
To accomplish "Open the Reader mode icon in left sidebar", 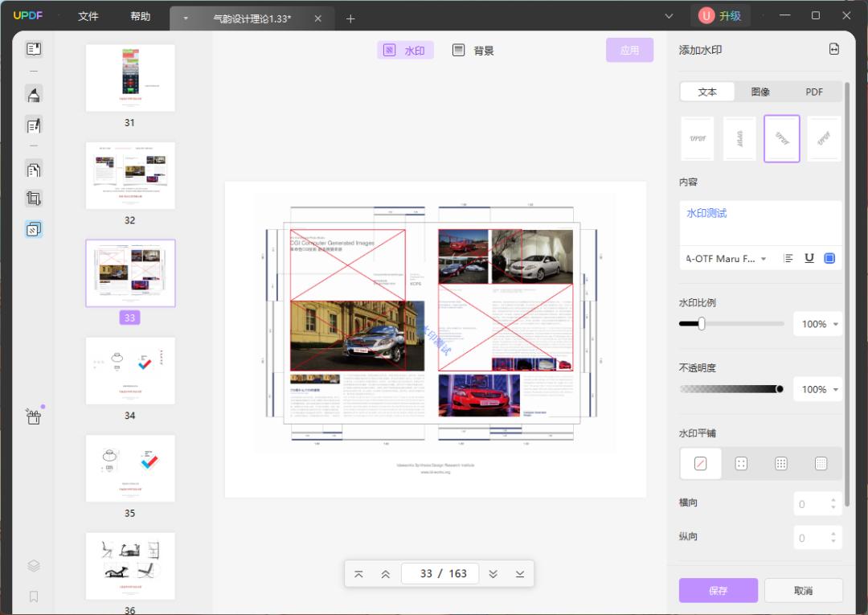I will [34, 49].
